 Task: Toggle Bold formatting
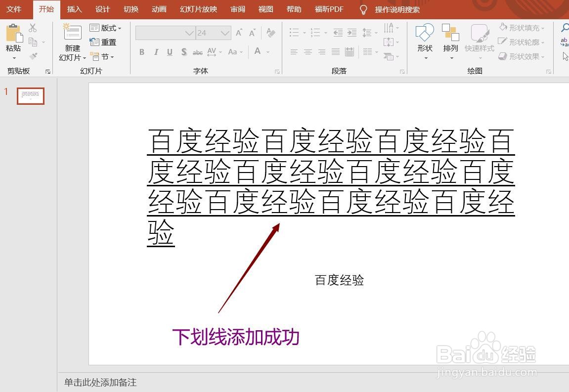pos(142,52)
